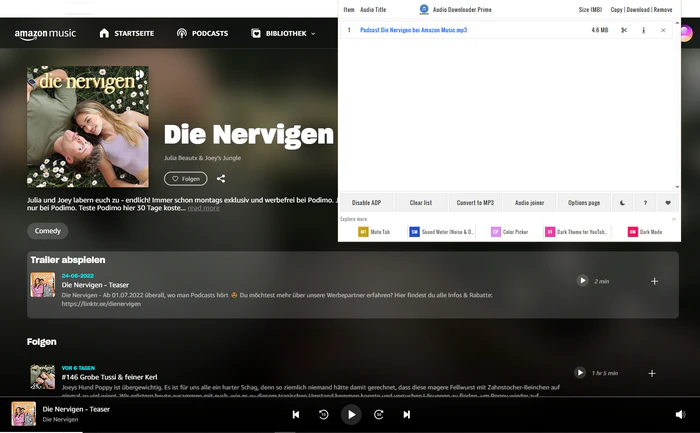700x433 pixels.
Task: Open the Options page
Action: tap(584, 203)
